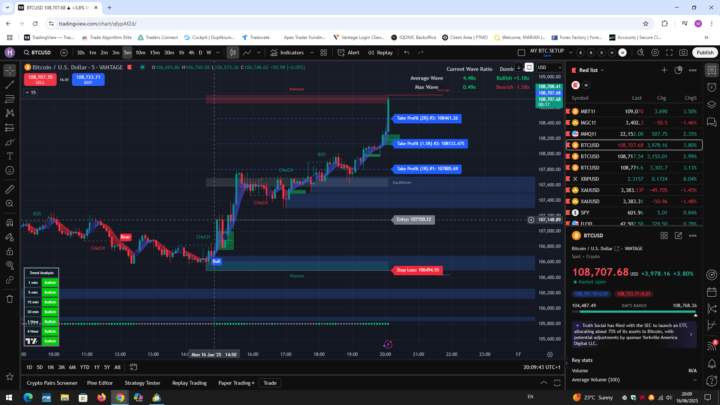Select the text annotation tool
The width and height of the screenshot is (720, 405).
(10, 156)
